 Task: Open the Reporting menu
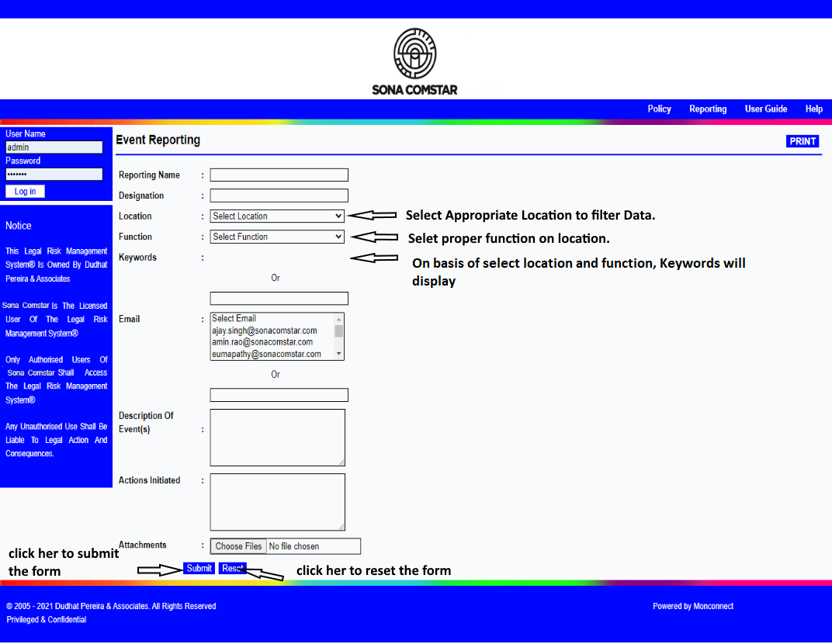(x=708, y=109)
